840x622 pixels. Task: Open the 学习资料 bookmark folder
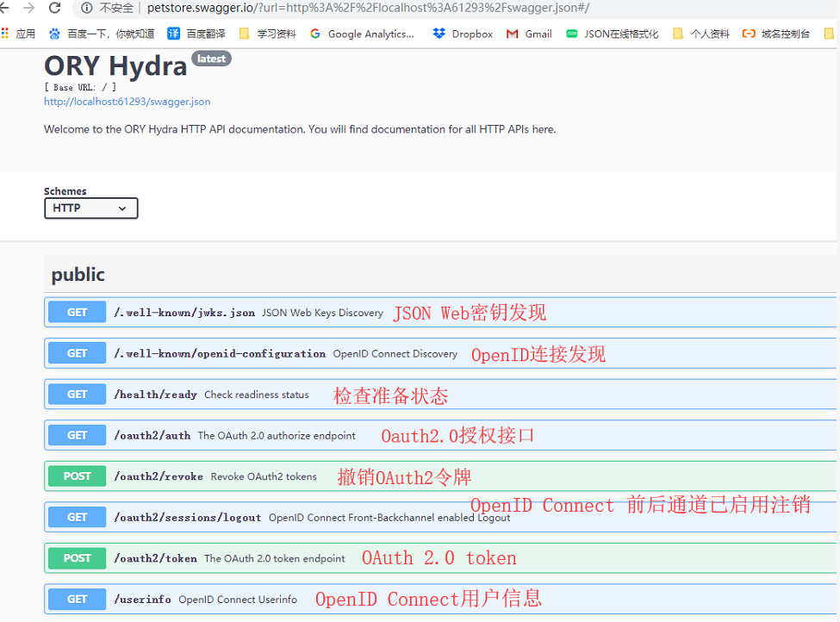coord(268,34)
